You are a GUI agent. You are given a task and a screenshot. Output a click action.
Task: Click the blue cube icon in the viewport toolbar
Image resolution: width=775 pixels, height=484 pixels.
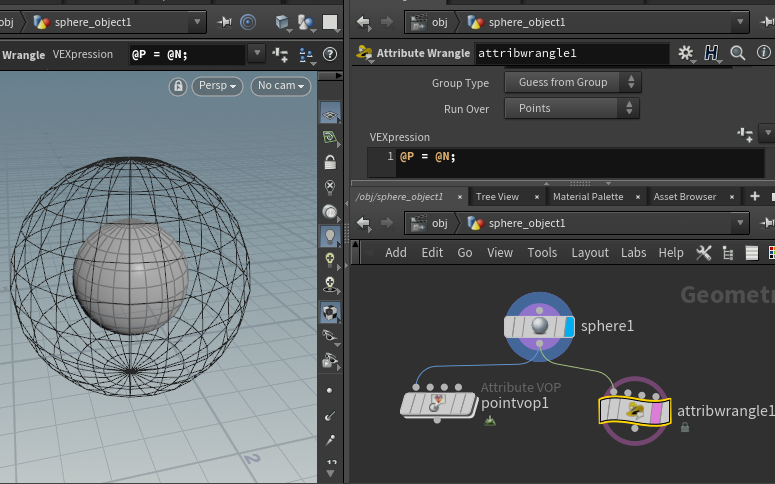coord(282,22)
